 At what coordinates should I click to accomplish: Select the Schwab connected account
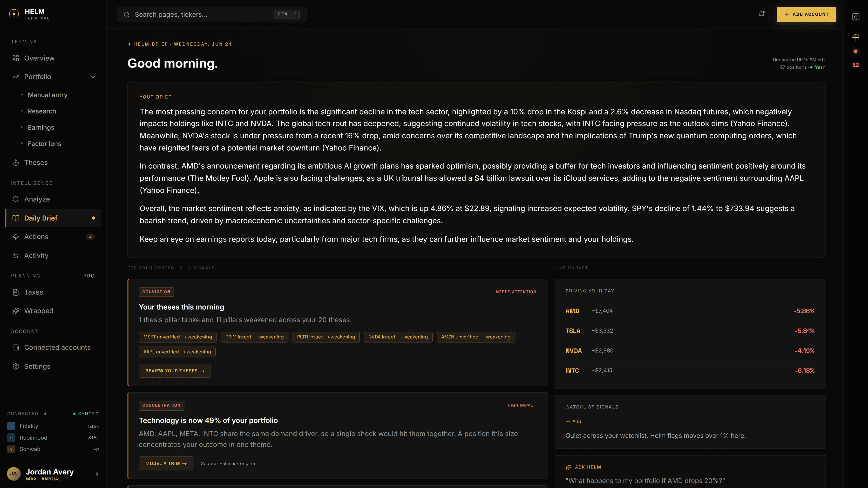[x=53, y=449]
